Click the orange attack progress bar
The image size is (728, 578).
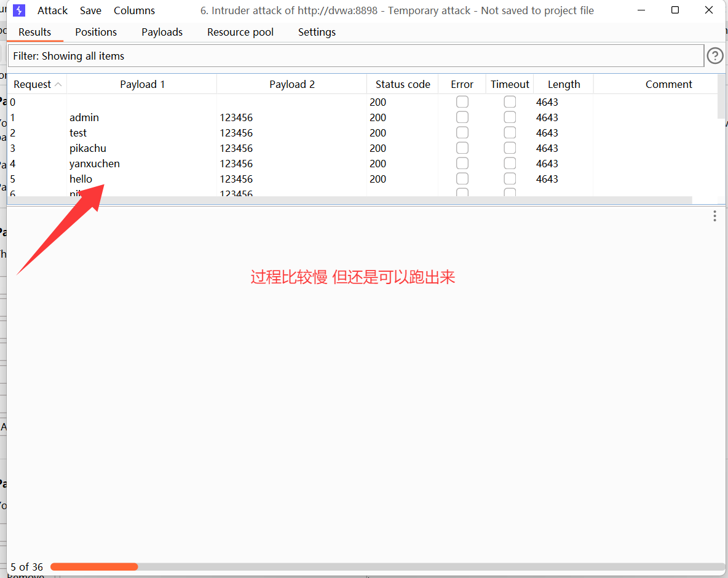pyautogui.click(x=94, y=567)
